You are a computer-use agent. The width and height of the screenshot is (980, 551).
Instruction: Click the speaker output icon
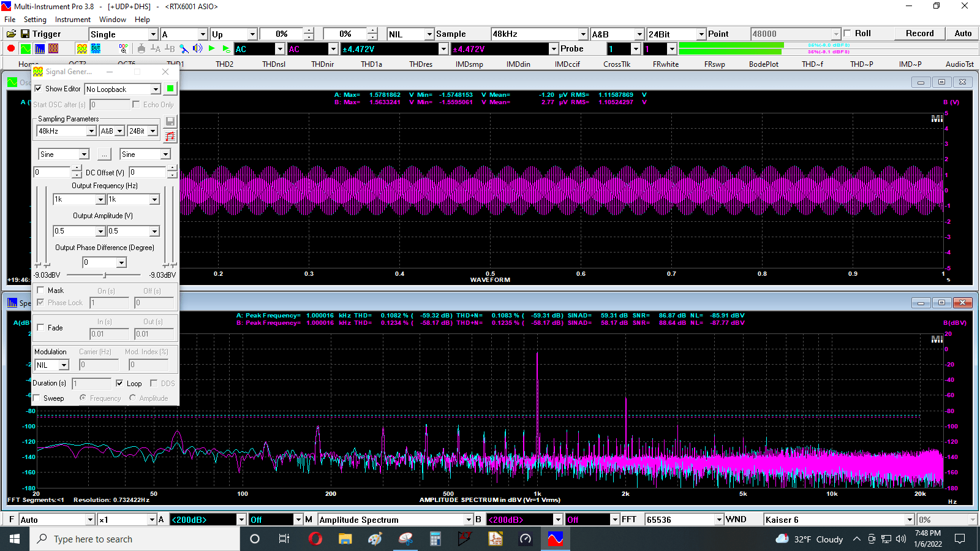198,49
